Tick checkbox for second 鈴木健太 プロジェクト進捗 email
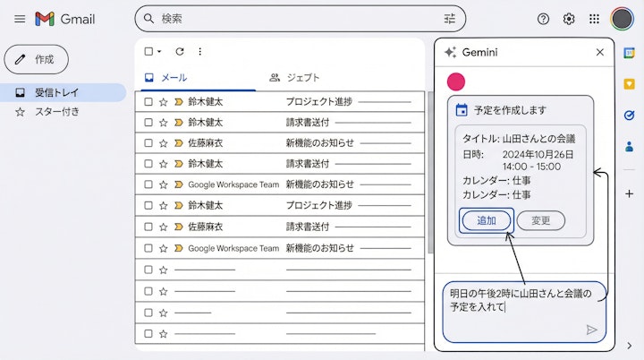The height and width of the screenshot is (360, 644). coord(148,205)
